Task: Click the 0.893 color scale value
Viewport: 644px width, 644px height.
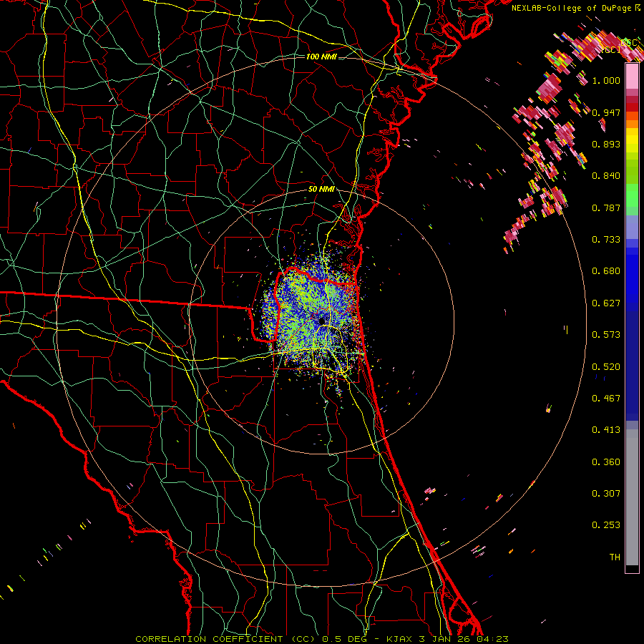Action: click(606, 144)
